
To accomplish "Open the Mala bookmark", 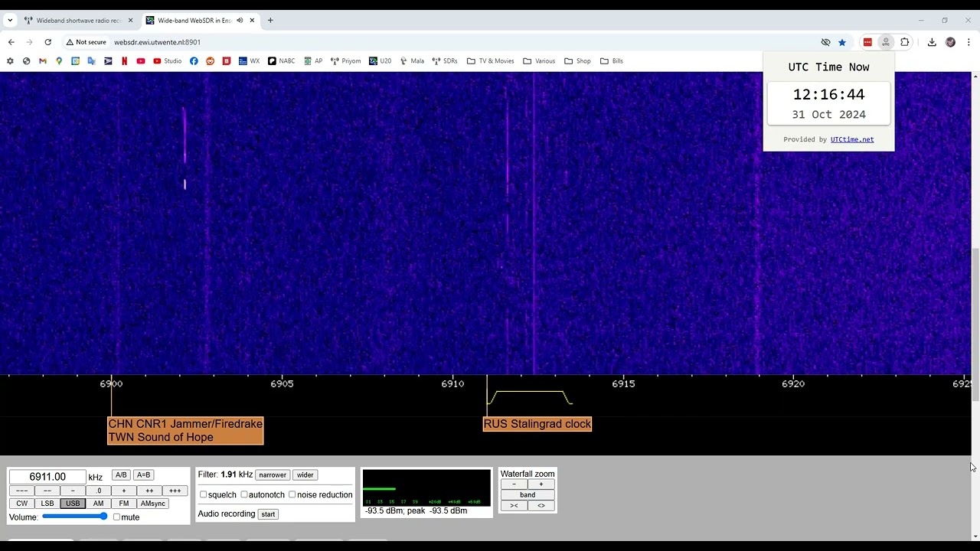I will (x=412, y=61).
